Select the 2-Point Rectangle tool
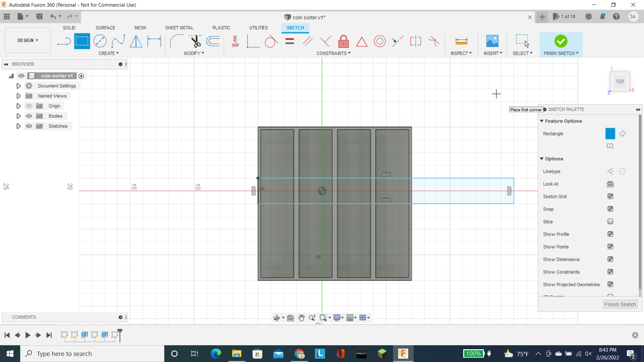The width and height of the screenshot is (644, 362). tap(82, 41)
